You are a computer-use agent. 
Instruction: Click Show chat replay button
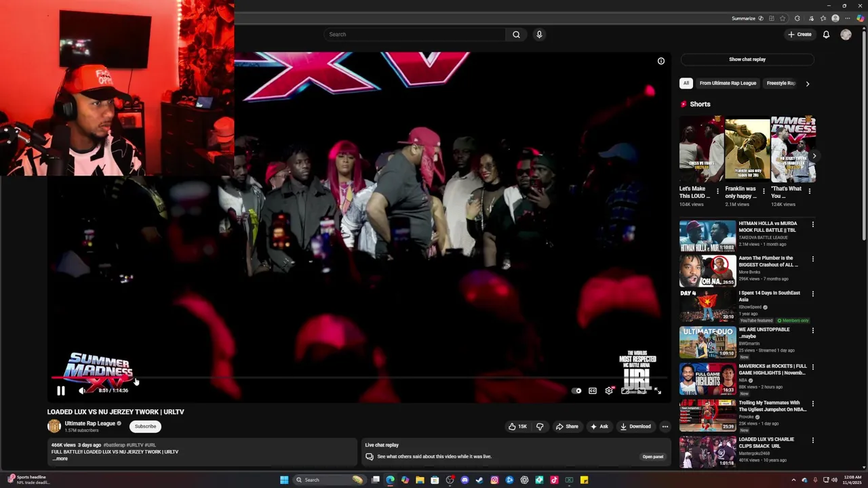[x=747, y=60]
